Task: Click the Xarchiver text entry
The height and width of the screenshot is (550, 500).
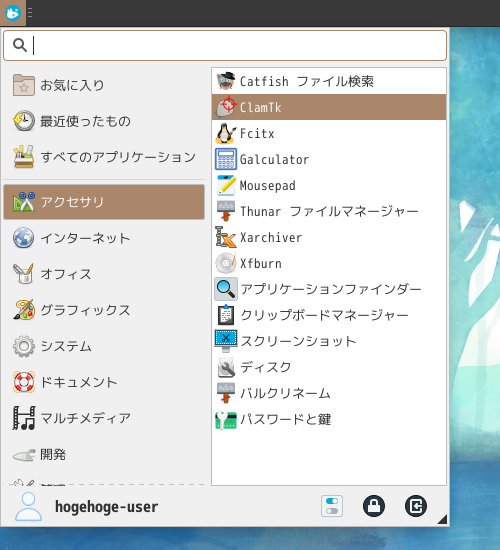Action: (x=271, y=237)
